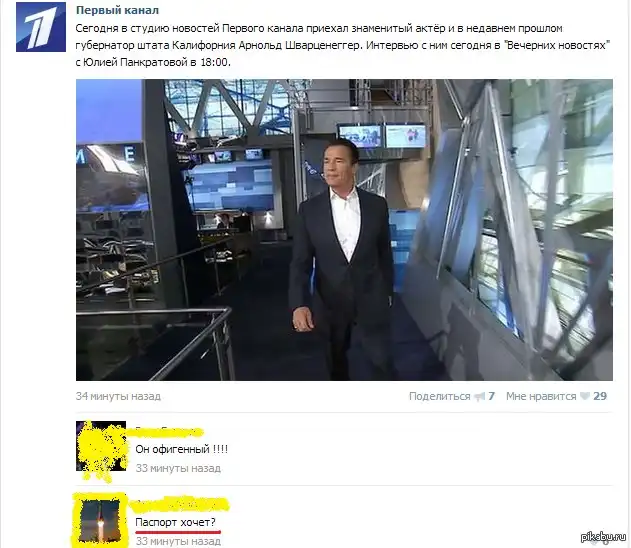Click the comment text Паспорт хочет?
Screen dimensions: 631x548
175,522
